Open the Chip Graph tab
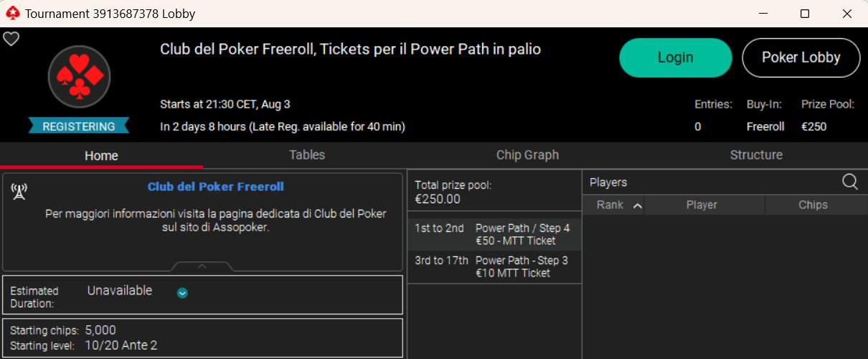The image size is (868, 359). [527, 155]
